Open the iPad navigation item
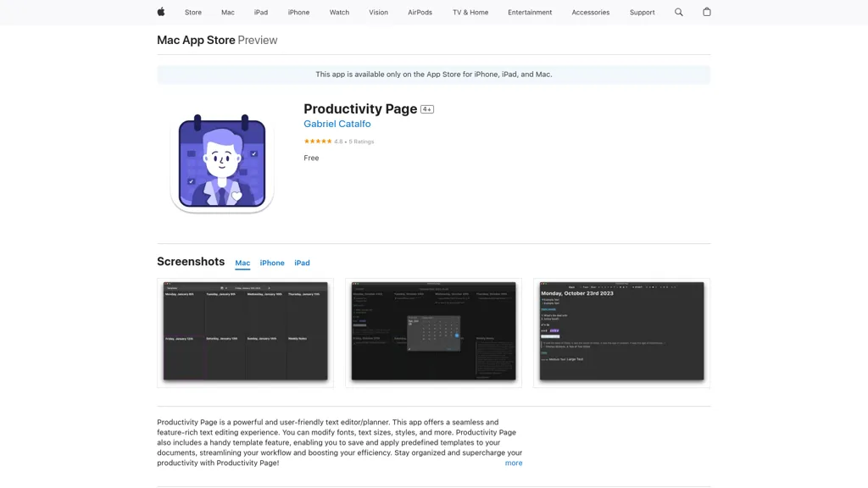Screen dimensions: 868x488 261,12
